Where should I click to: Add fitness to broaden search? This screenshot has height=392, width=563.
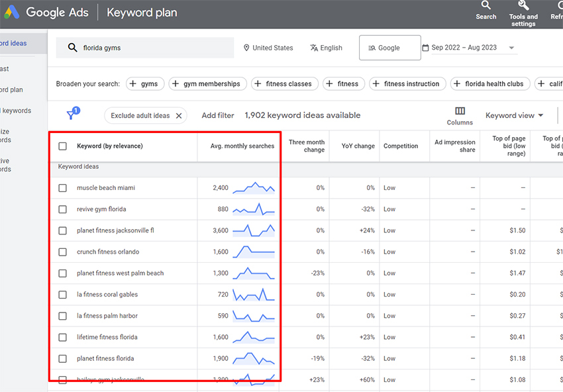[344, 83]
